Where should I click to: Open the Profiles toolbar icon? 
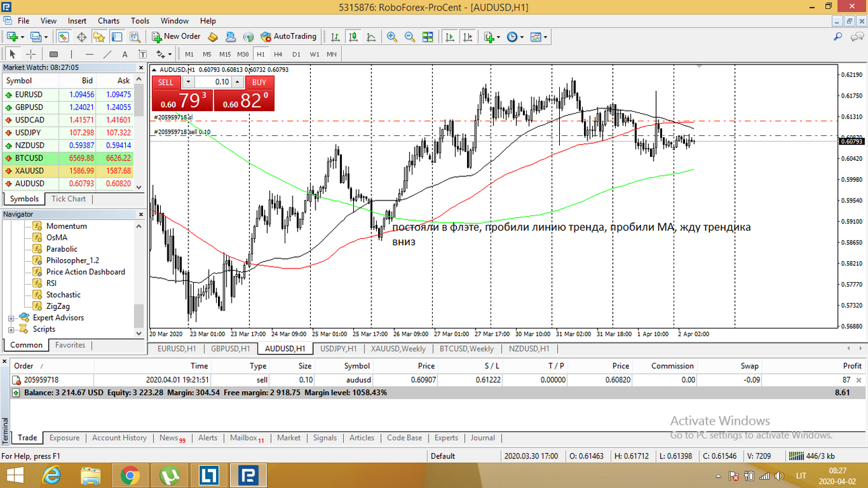tap(36, 36)
